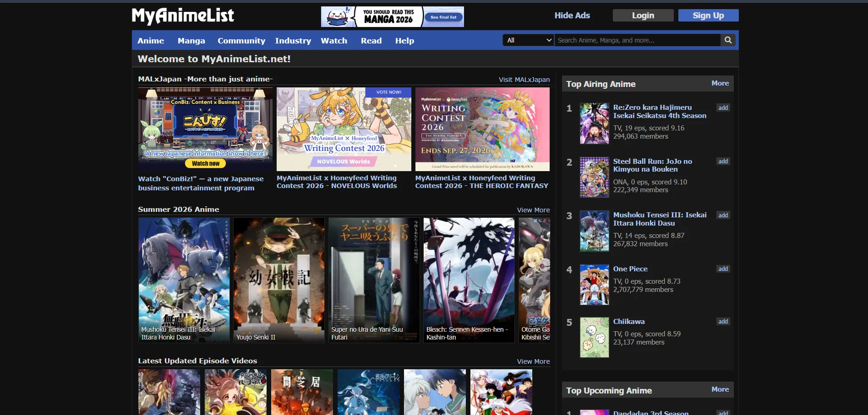This screenshot has width=868, height=415.
Task: Click the Chiikawa thumbnail image
Action: tap(594, 337)
